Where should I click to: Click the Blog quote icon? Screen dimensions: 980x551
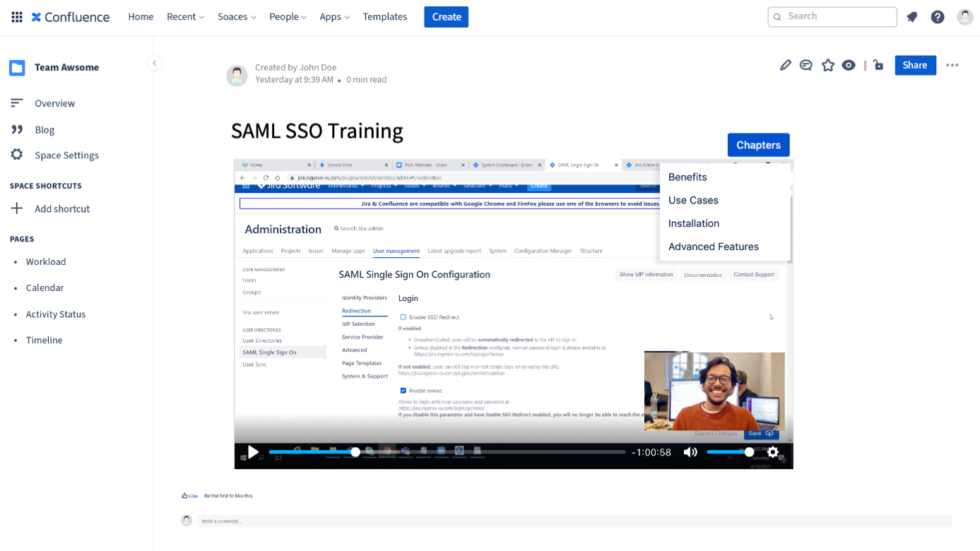pos(17,129)
